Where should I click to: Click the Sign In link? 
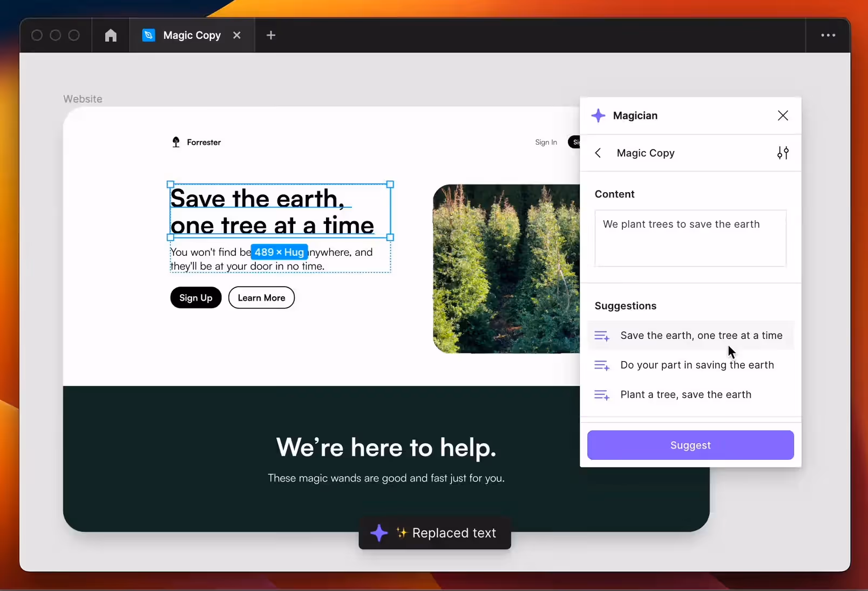pos(546,142)
